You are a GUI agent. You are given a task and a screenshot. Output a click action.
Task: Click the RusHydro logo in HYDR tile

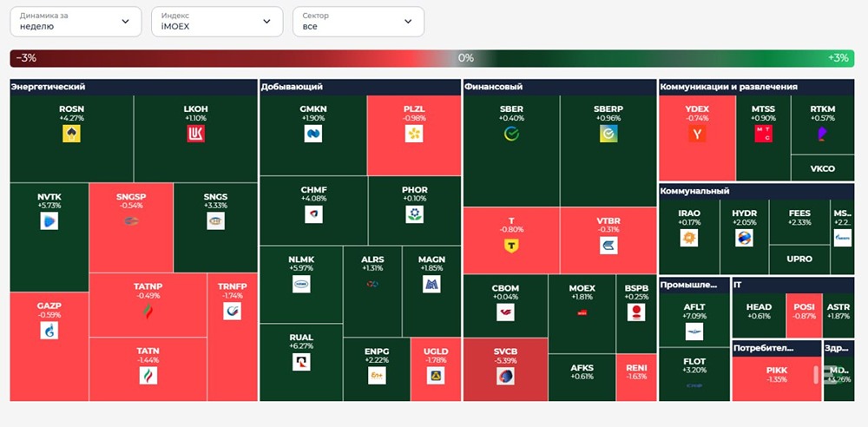pos(744,238)
